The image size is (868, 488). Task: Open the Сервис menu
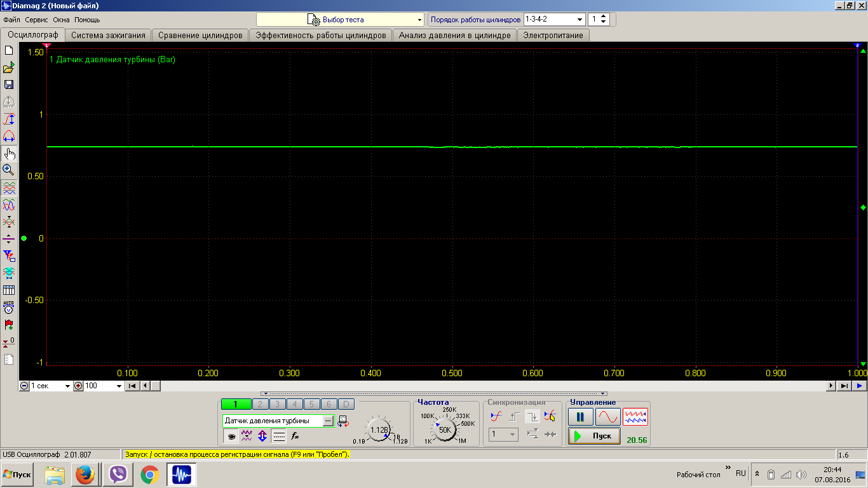[37, 20]
